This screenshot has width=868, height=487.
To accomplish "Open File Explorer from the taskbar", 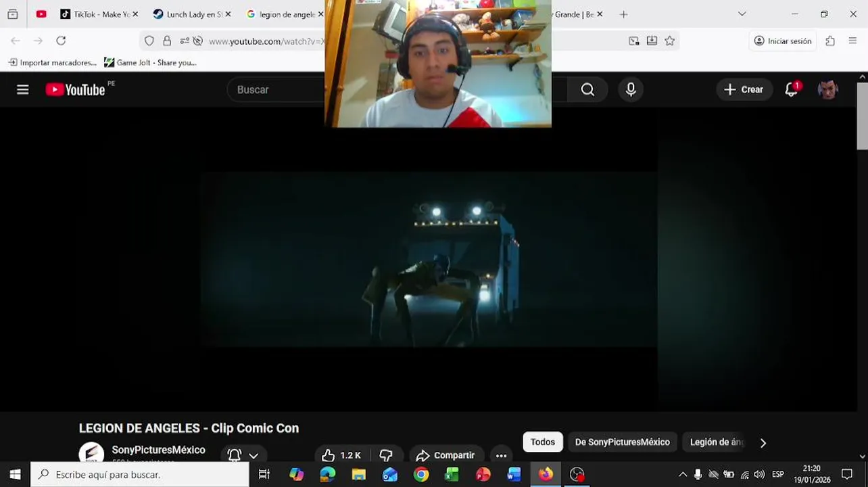I will (x=358, y=474).
